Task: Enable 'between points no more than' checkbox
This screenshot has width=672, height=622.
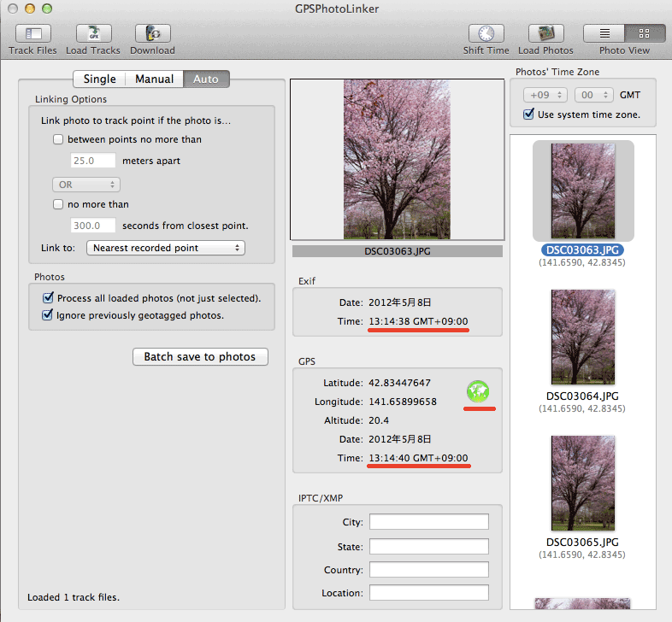Action: coord(58,139)
